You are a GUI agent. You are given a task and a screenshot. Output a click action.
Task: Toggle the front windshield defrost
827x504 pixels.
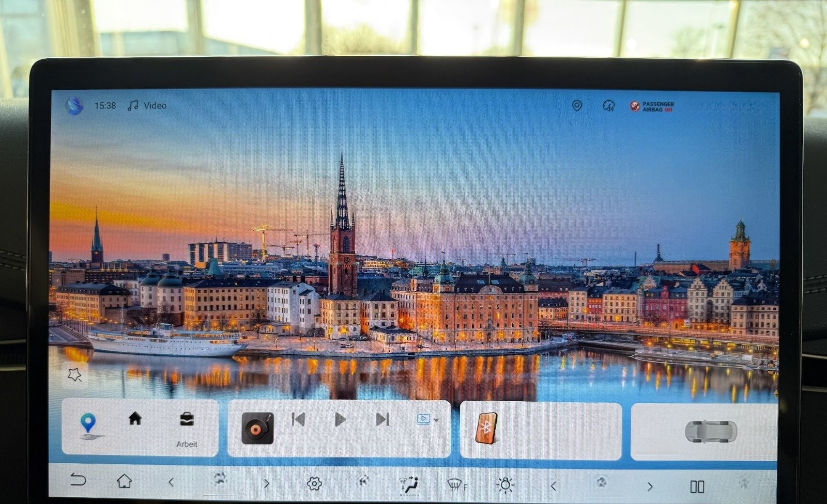[x=456, y=484]
